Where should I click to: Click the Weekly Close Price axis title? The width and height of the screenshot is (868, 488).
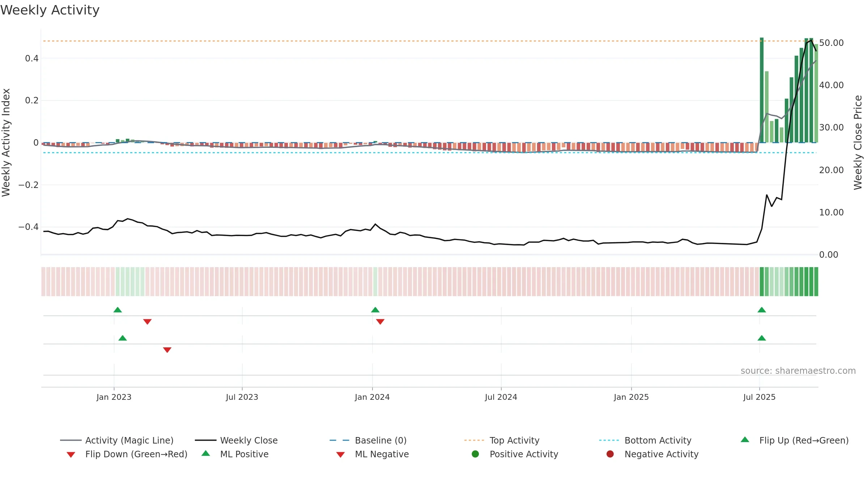(858, 142)
